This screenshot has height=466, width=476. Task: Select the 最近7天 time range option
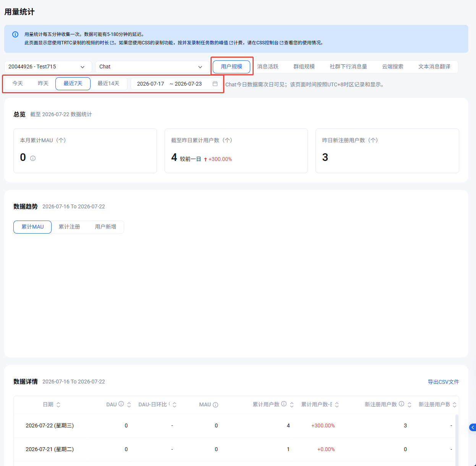click(73, 83)
